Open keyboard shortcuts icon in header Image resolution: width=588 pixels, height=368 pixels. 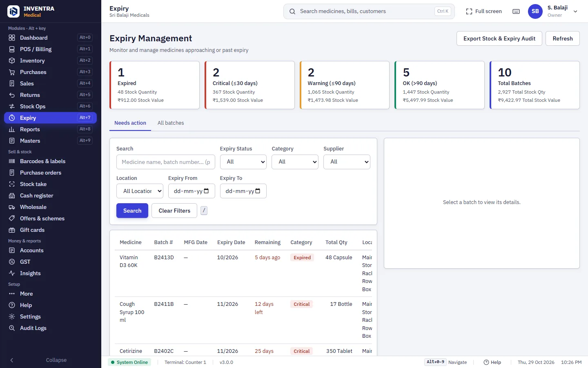[x=516, y=11]
